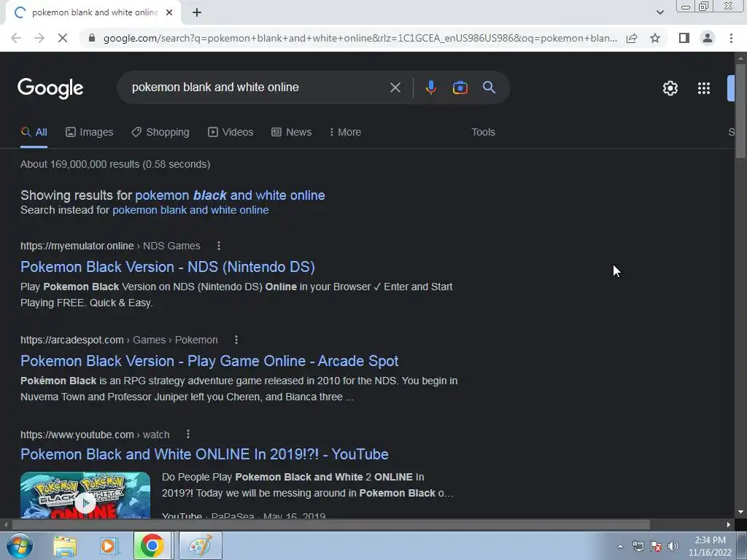This screenshot has height=560, width=747.
Task: Click the padlock site info icon
Action: (92, 38)
